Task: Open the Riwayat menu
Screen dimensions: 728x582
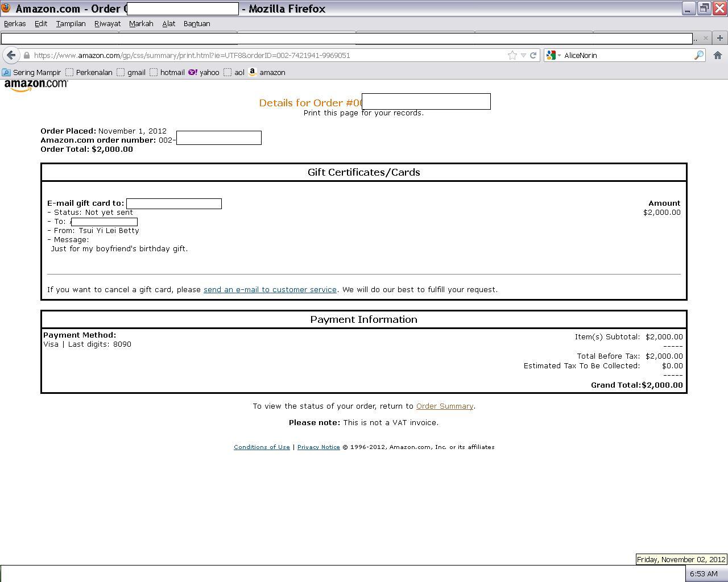Action: click(x=107, y=23)
